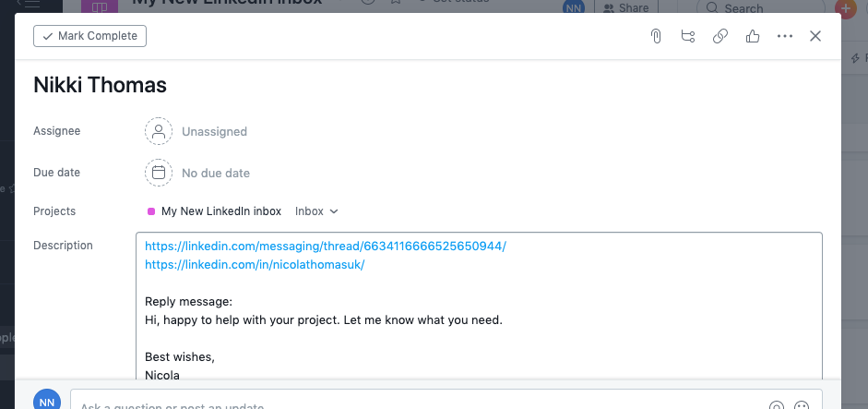Click the Best wishes line

coord(180,357)
